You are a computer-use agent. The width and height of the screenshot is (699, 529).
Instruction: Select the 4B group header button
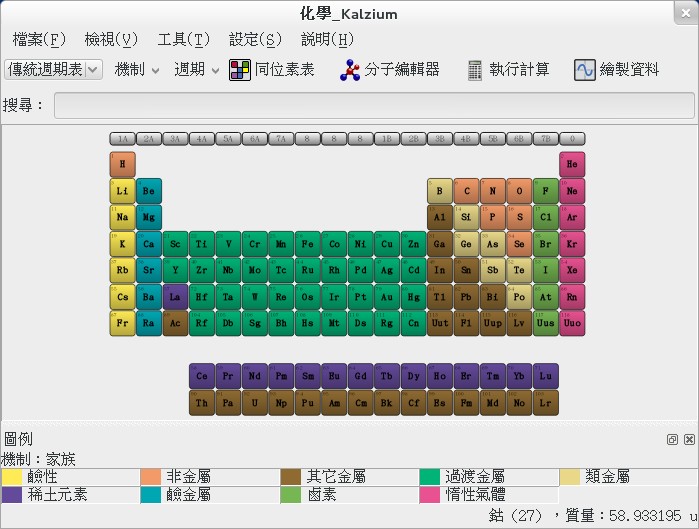pyautogui.click(x=466, y=139)
